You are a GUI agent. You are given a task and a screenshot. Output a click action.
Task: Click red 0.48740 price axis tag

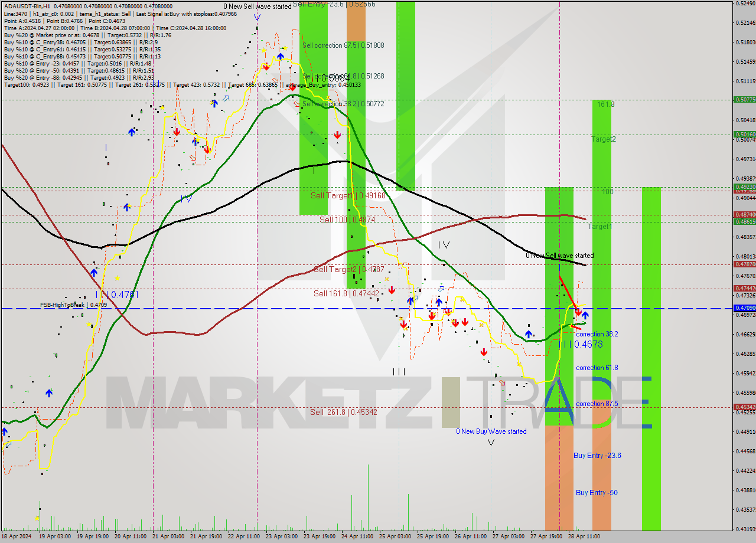click(x=745, y=215)
